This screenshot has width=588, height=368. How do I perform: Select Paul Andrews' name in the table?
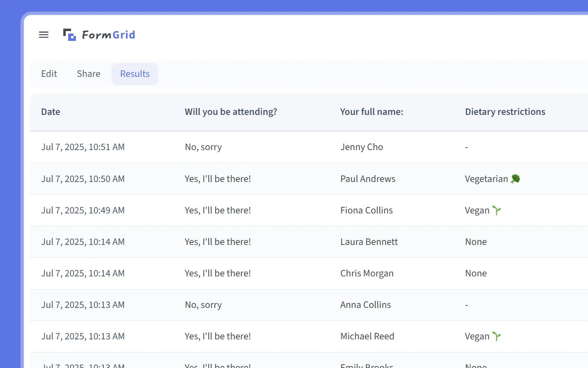click(367, 179)
